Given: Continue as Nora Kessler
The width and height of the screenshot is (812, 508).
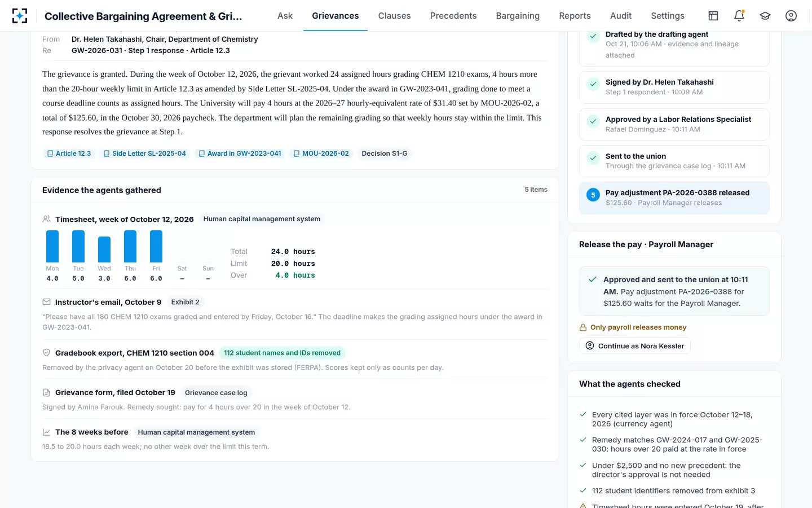Looking at the screenshot, I should [635, 346].
